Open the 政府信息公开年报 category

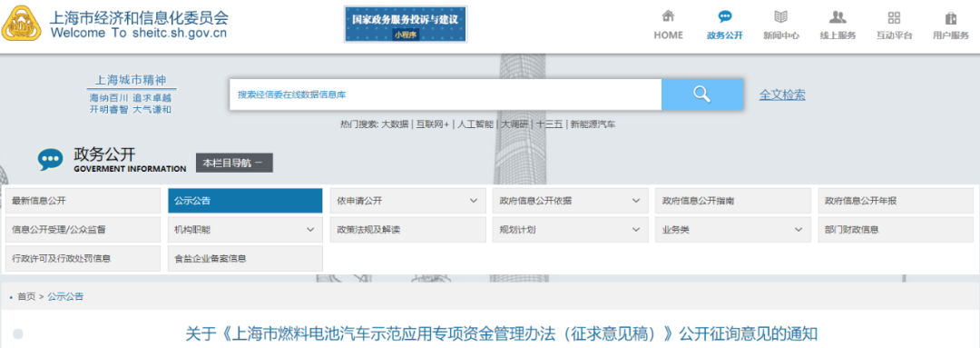[x=896, y=201]
